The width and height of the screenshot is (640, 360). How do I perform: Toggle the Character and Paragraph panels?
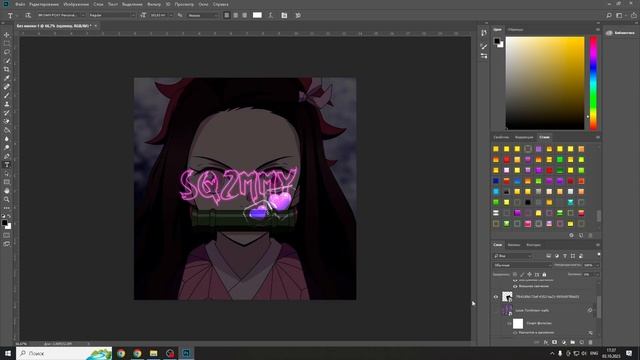(x=284, y=15)
